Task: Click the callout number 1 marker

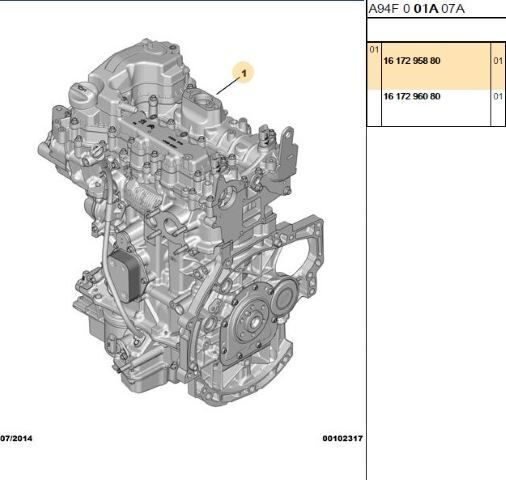Action: pos(244,73)
